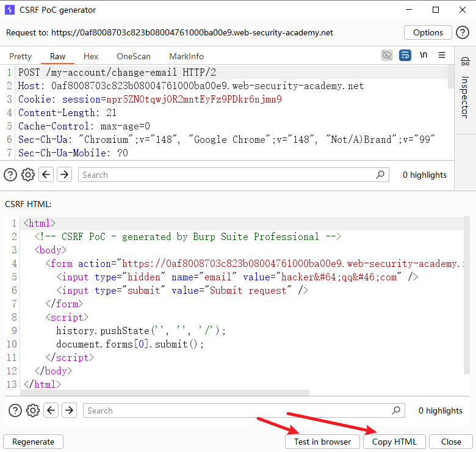The width and height of the screenshot is (476, 452).
Task: Click the document.forms[0].submit() line
Action: click(130, 344)
